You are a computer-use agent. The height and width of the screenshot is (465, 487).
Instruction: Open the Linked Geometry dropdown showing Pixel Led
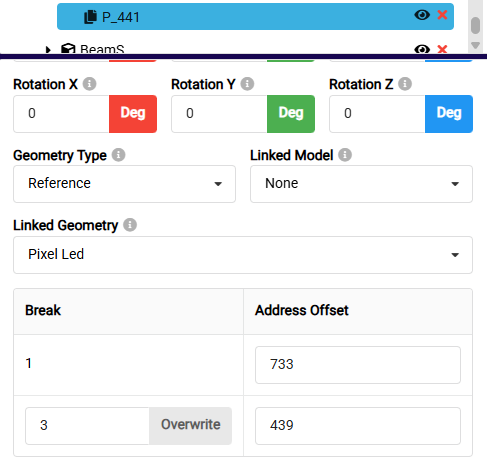[243, 255]
